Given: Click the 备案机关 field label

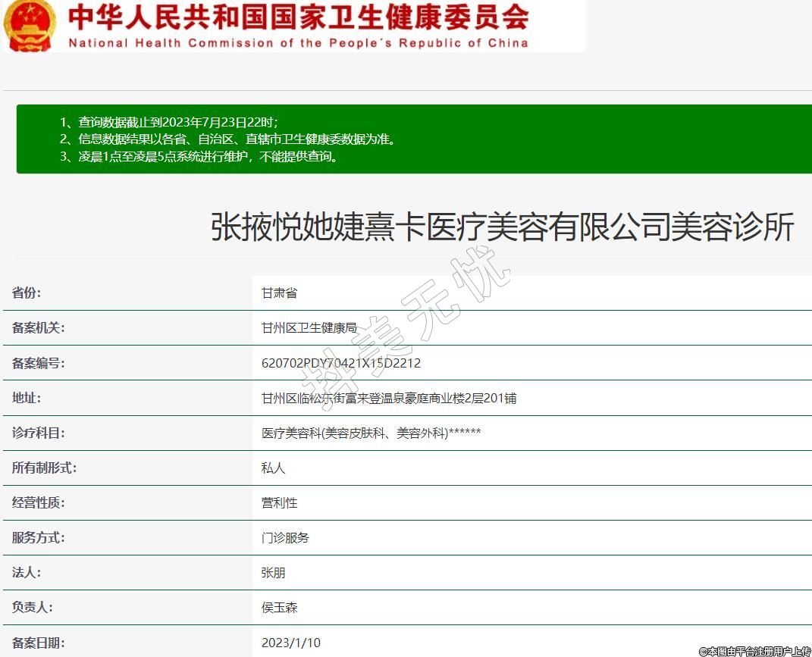Looking at the screenshot, I should [39, 328].
